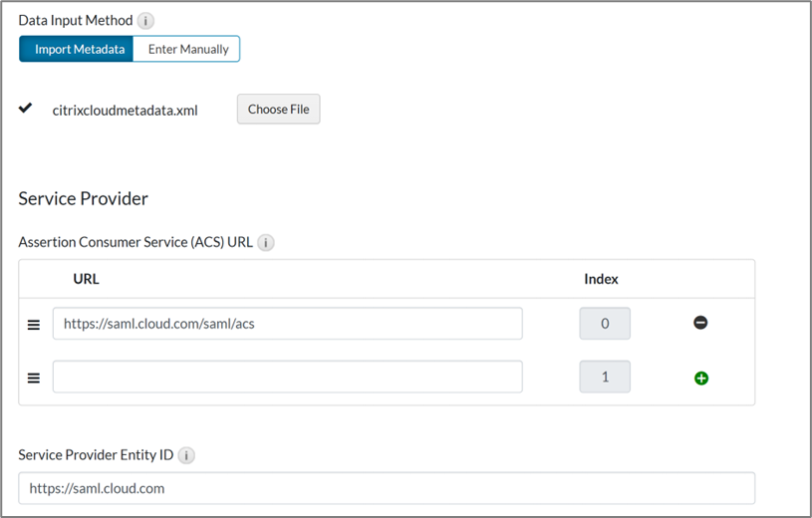The image size is (812, 518).
Task: Click the Index column header
Action: [x=601, y=279]
